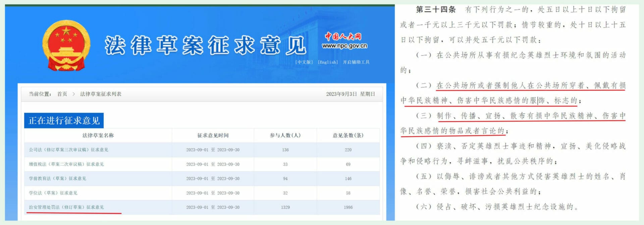Click the 法律草案名称 column header

[x=98, y=135]
